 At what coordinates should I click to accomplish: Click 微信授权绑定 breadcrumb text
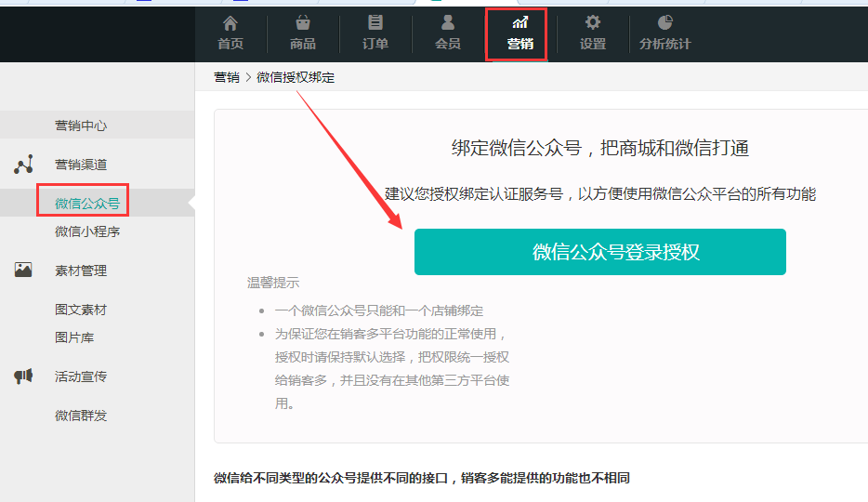pos(296,78)
